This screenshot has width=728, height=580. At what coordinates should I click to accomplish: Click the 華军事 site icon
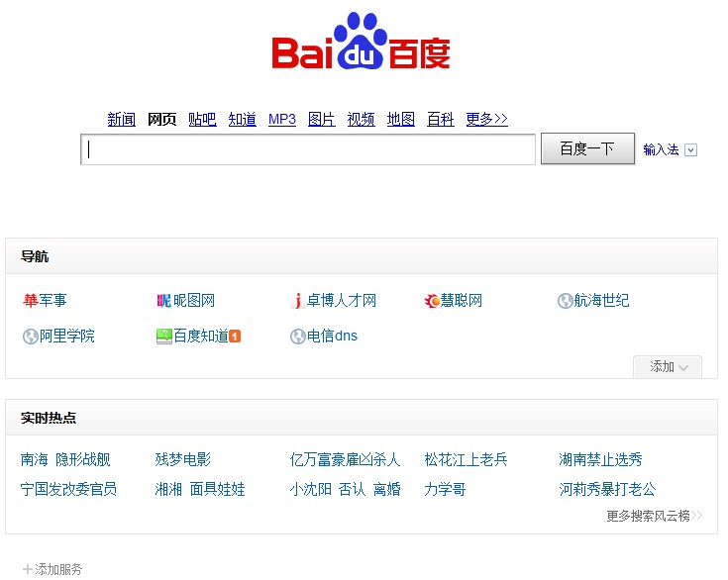tap(30, 301)
